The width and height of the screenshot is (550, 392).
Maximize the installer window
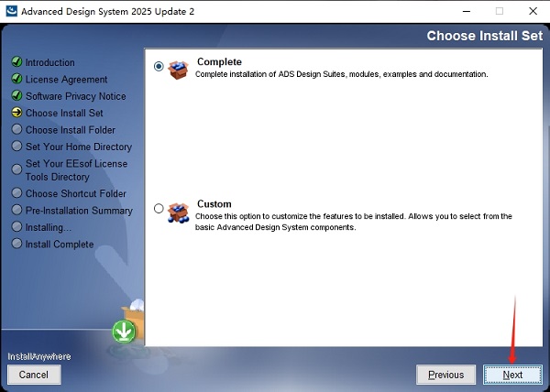pos(500,11)
